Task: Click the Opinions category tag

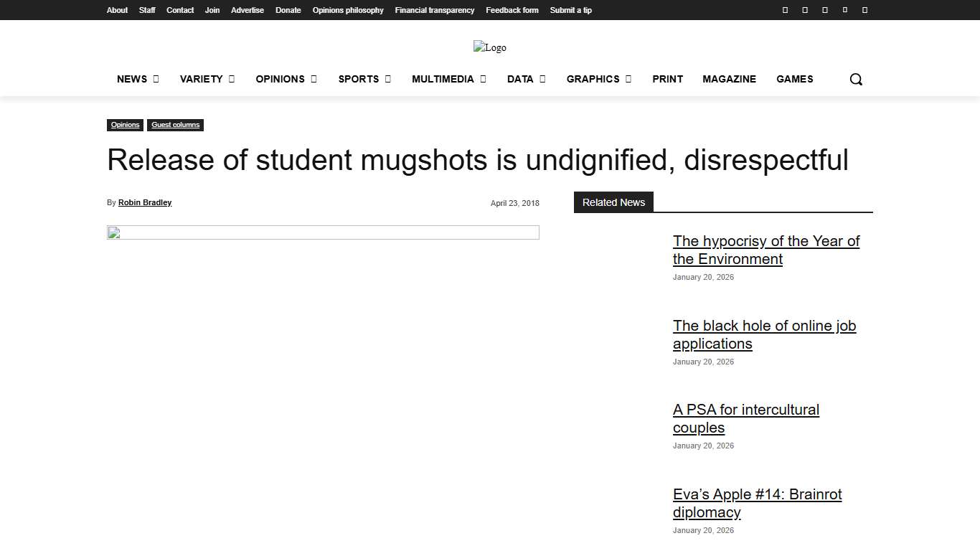Action: 125,125
